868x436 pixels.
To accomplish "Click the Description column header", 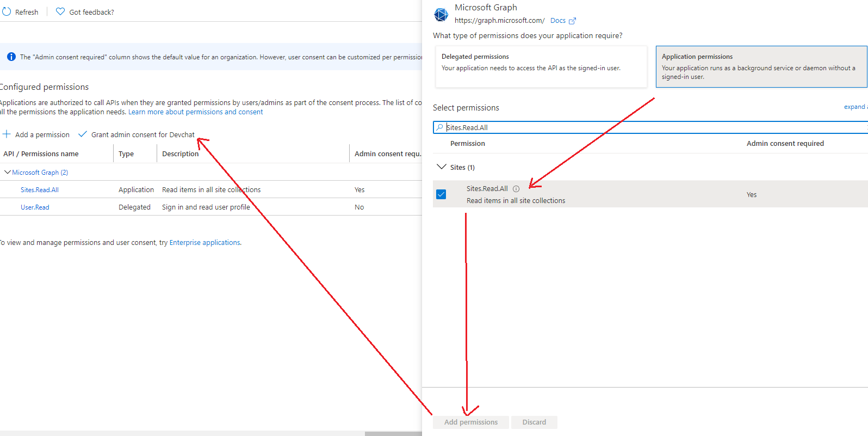I will pos(181,154).
